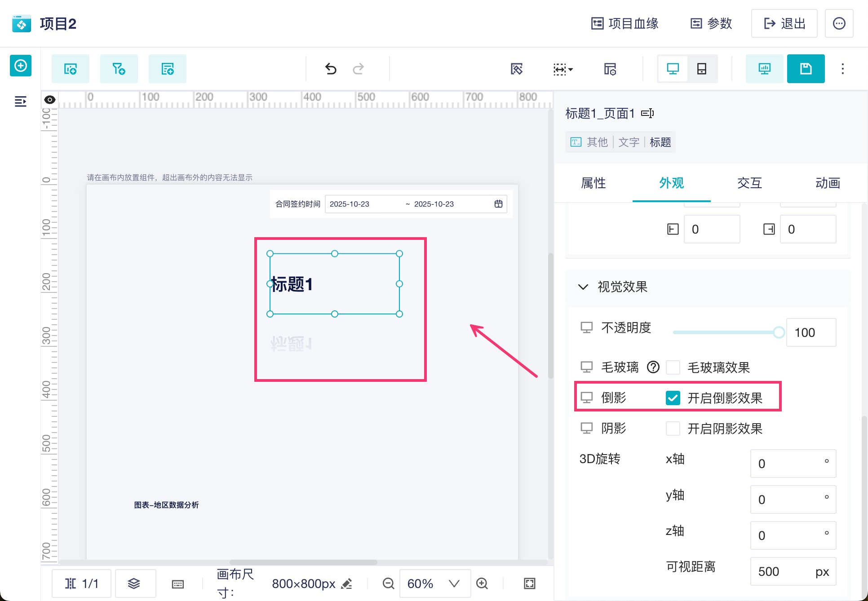Image resolution: width=868 pixels, height=601 pixels.
Task: Collapse the 视觉效果 section
Action: coord(583,287)
